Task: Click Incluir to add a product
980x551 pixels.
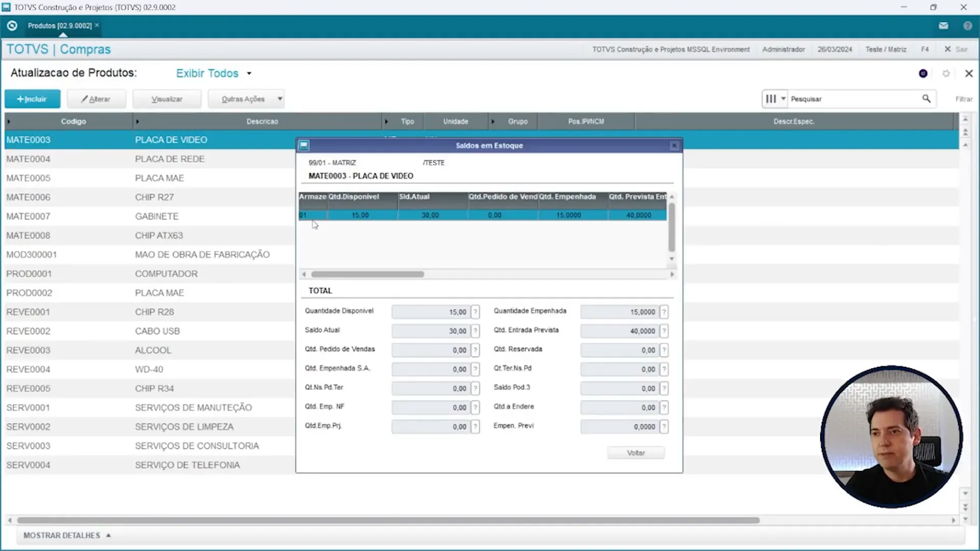Action: pyautogui.click(x=32, y=98)
